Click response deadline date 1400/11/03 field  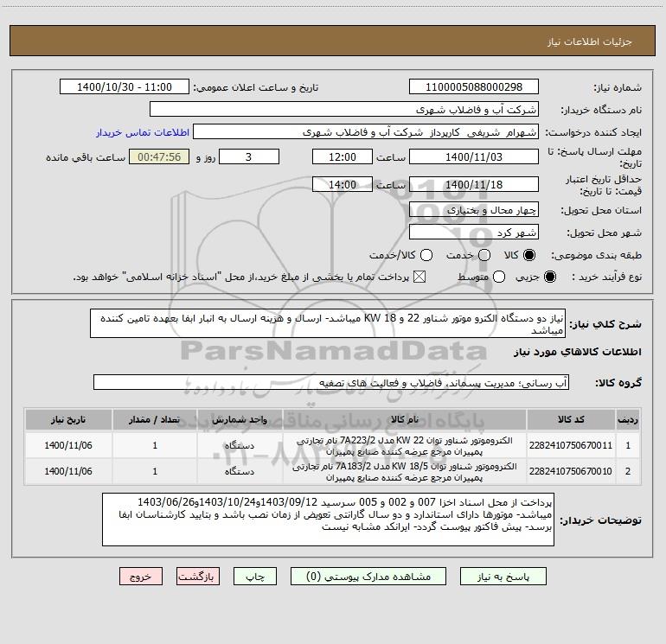[x=474, y=156]
